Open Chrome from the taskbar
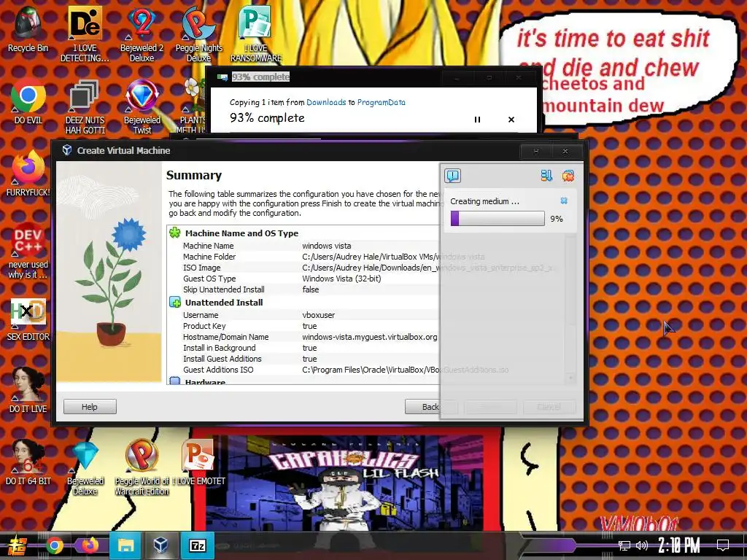747x560 pixels. (55, 545)
